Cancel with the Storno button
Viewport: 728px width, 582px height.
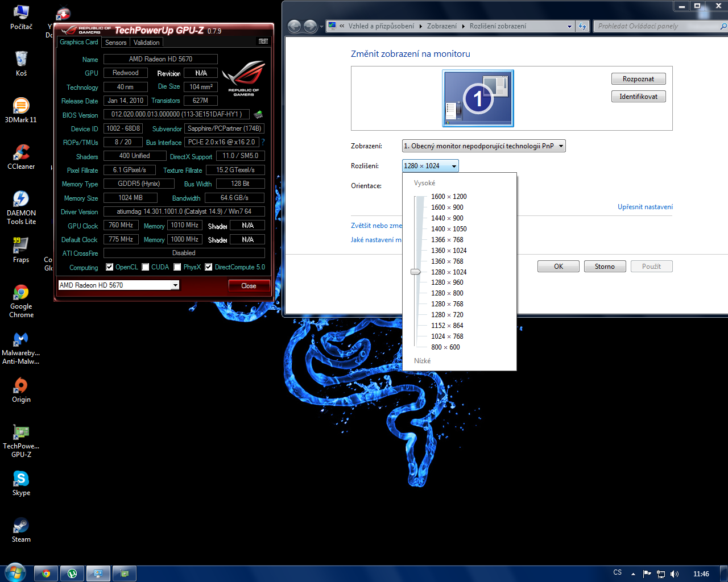605,267
